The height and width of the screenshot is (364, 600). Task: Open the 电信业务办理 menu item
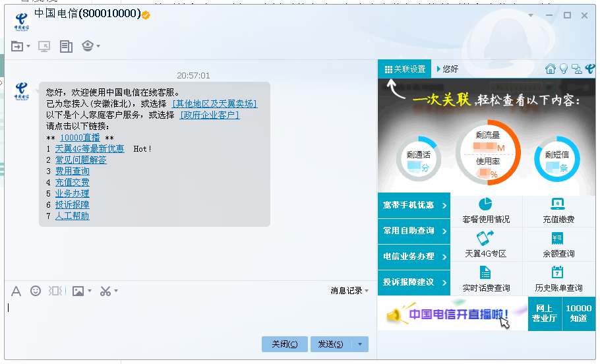click(x=414, y=257)
